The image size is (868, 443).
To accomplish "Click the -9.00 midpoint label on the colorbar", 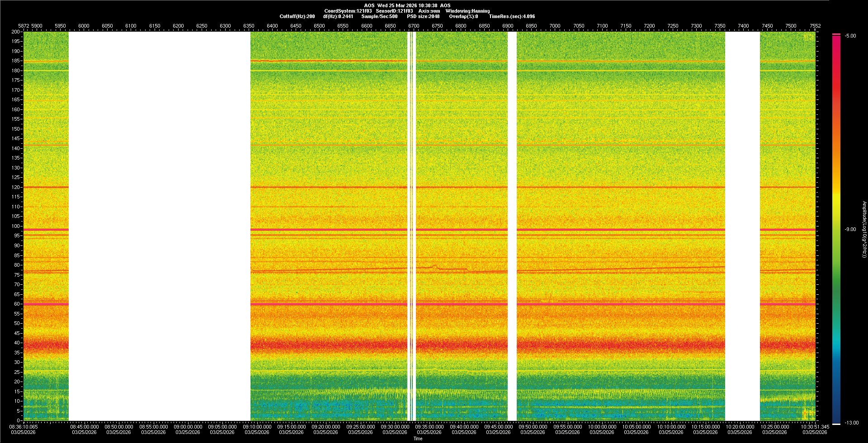I will coord(850,229).
